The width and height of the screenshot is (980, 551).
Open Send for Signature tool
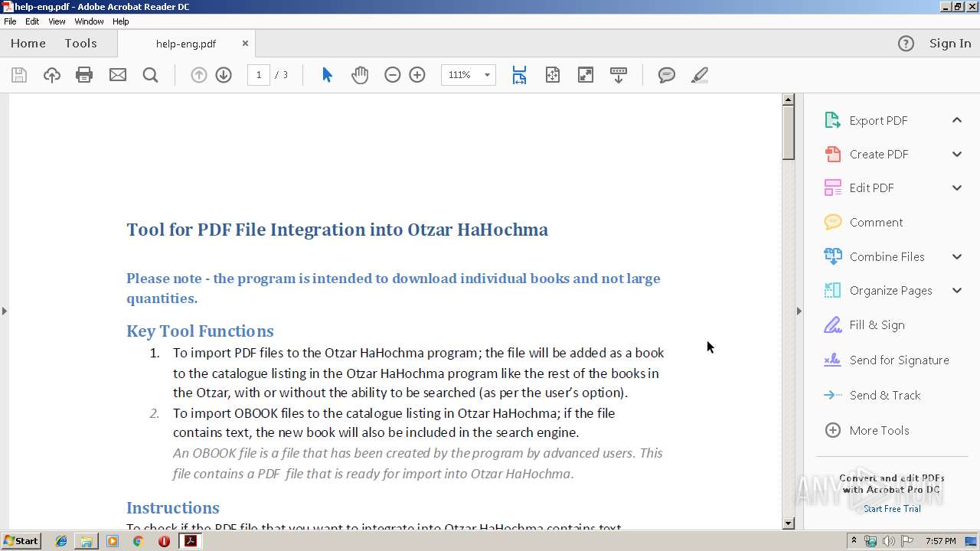[899, 360]
